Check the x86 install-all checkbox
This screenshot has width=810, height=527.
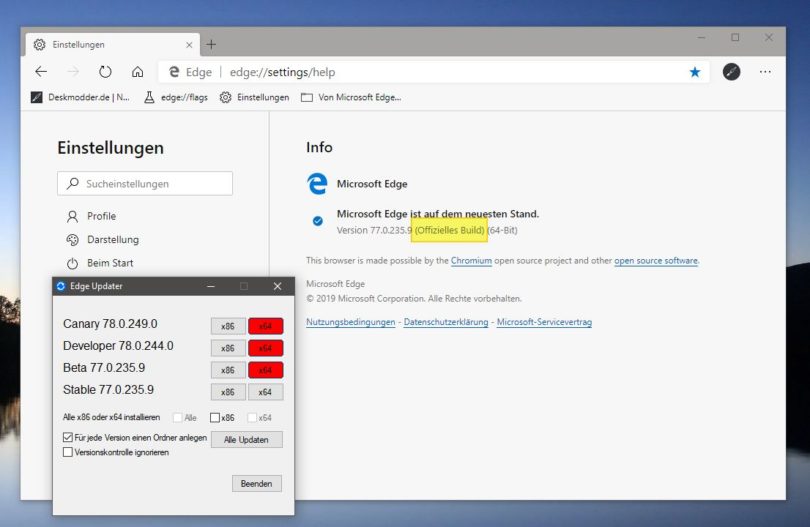point(215,417)
